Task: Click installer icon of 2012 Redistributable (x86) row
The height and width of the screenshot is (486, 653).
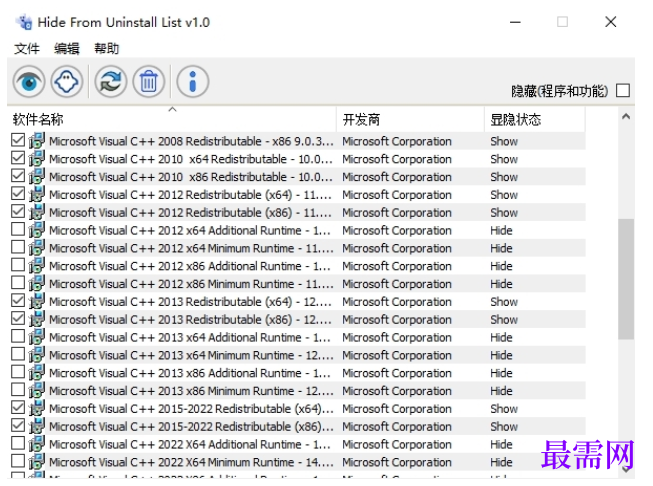Action: (x=37, y=212)
